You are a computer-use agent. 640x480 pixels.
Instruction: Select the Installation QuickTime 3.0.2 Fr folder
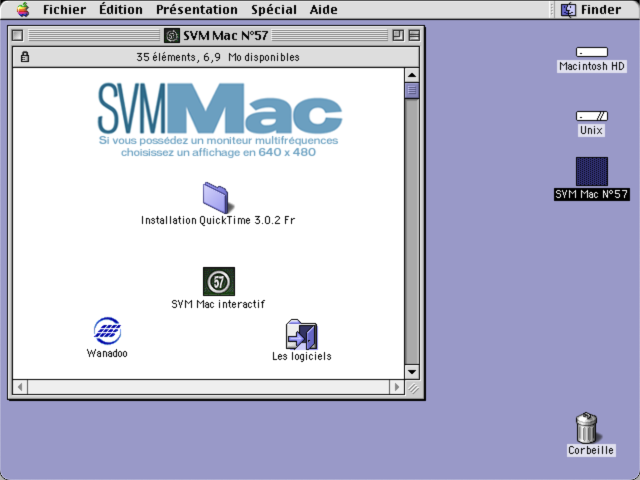tap(216, 198)
